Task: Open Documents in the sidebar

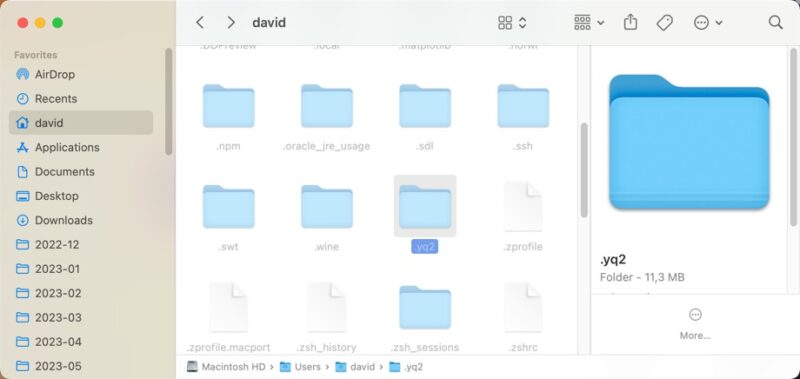Action: (81, 172)
